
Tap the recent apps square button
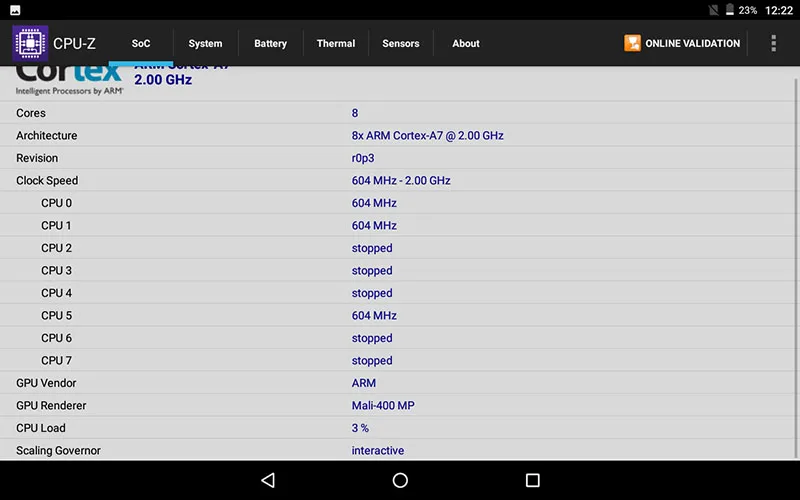pos(533,480)
